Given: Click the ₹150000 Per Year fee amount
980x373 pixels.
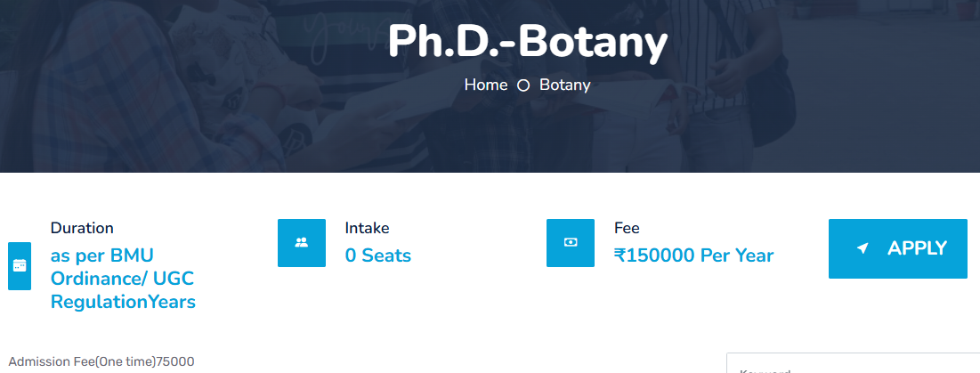Looking at the screenshot, I should 693,255.
